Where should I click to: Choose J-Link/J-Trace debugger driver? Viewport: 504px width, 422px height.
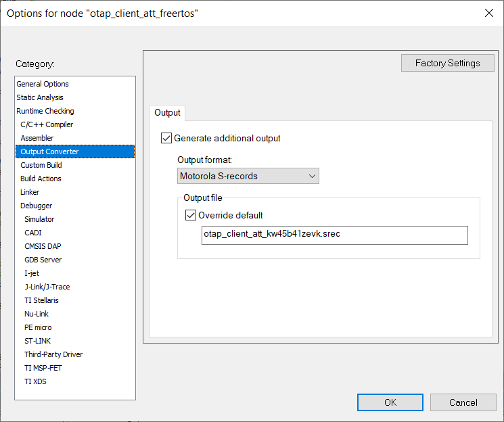tap(47, 287)
